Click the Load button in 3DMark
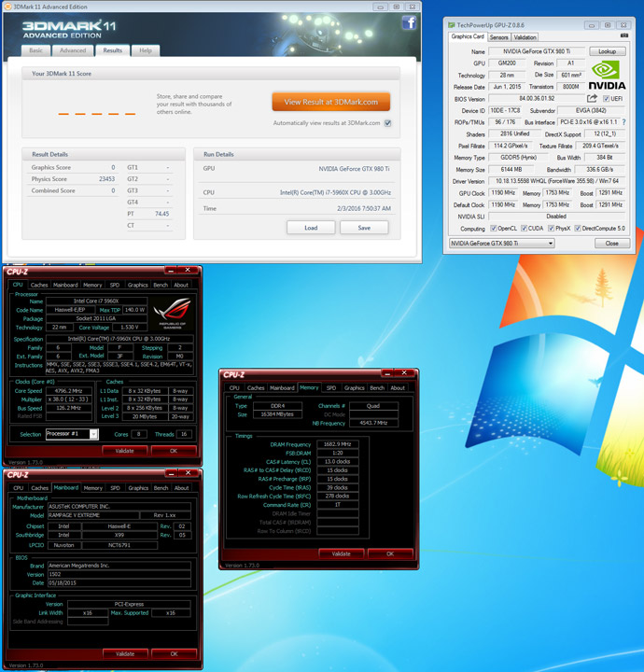 [311, 228]
